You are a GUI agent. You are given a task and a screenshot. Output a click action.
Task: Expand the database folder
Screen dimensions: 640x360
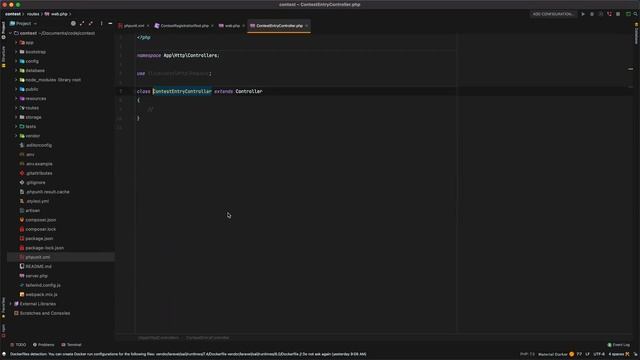(x=16, y=71)
